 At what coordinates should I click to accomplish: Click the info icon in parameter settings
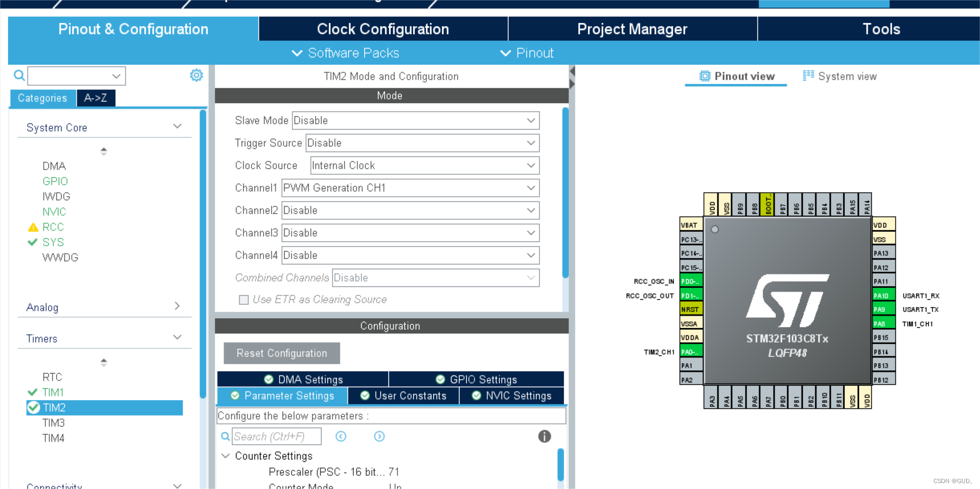[x=544, y=437]
